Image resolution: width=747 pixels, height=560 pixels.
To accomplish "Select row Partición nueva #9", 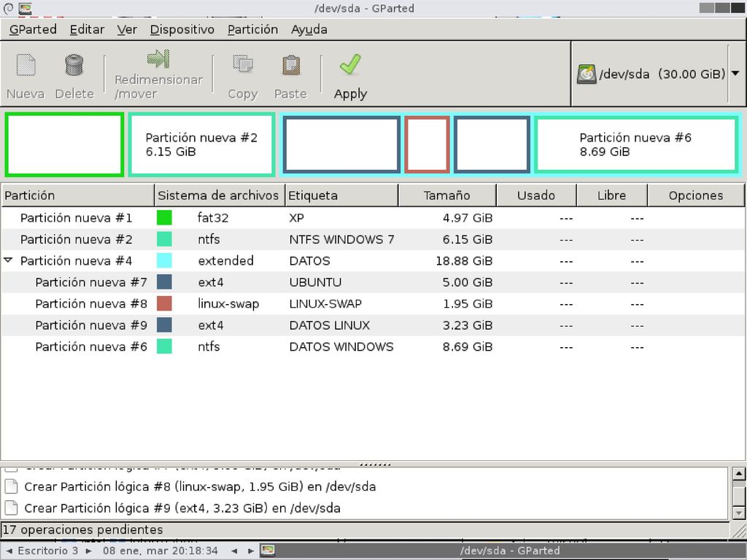I will 373,324.
